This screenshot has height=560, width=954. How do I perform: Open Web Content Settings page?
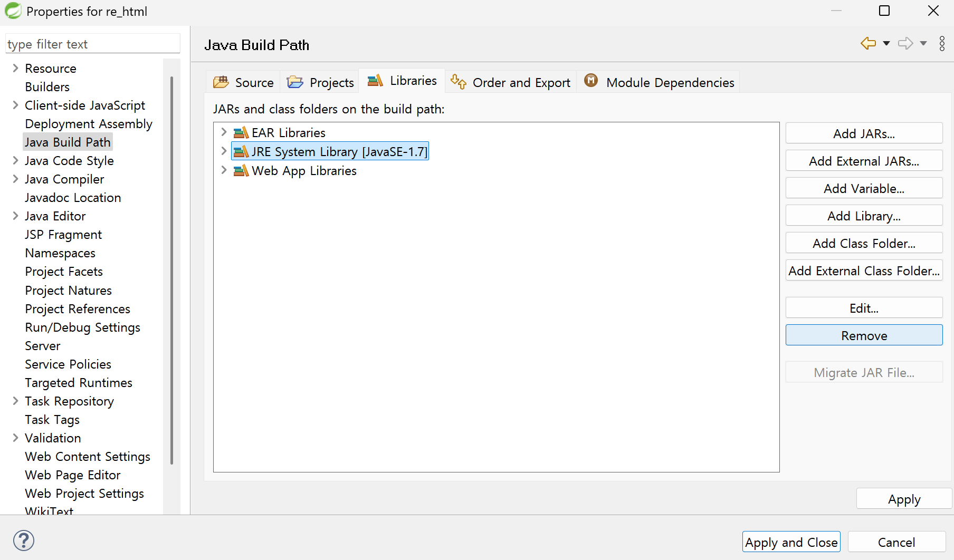[88, 456]
